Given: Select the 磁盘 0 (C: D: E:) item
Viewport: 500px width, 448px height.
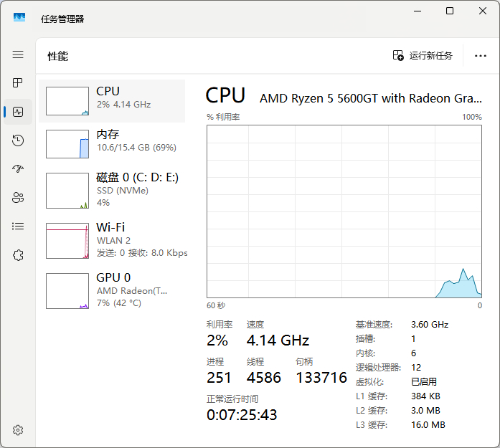Looking at the screenshot, I should coord(112,190).
